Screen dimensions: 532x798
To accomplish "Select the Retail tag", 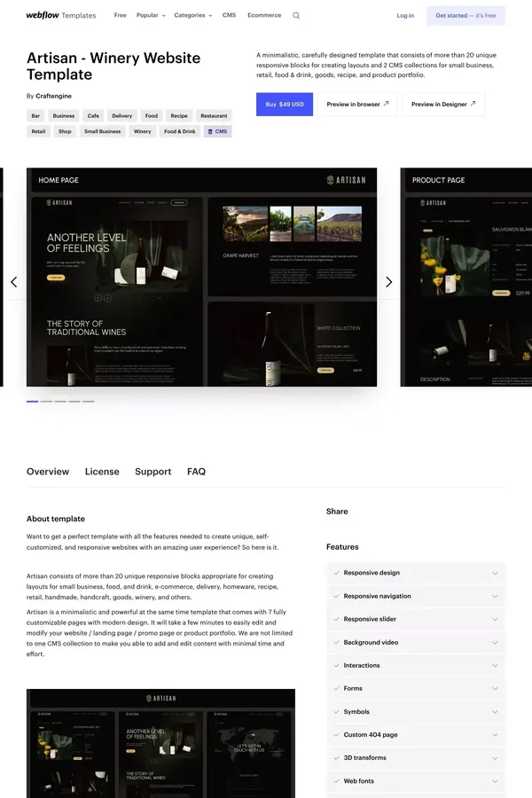I will (x=39, y=131).
